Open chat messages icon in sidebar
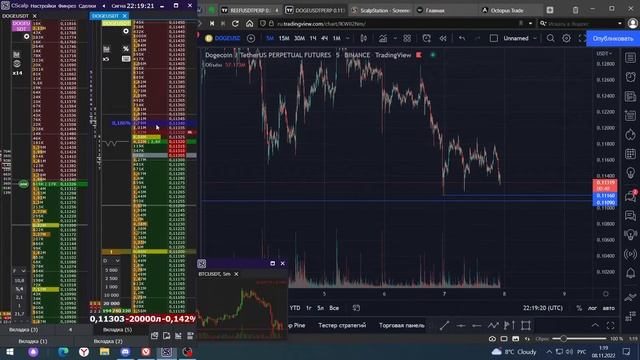The image size is (640, 360). coord(631,215)
